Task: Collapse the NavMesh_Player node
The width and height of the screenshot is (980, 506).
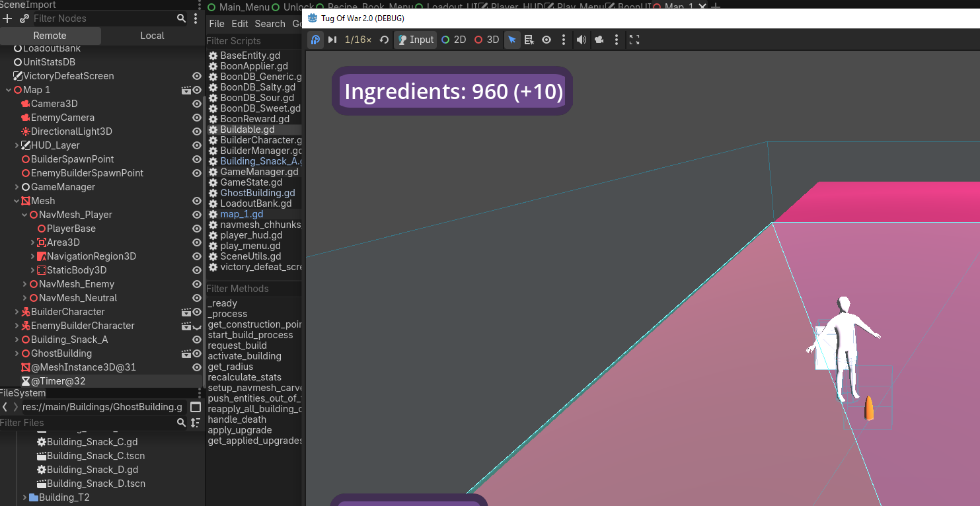Action: tap(25, 215)
